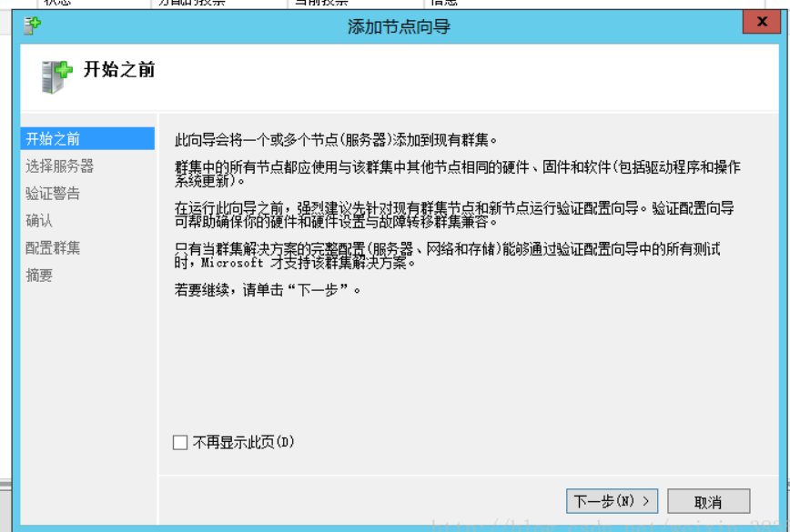
Task: Click the text 此向导会将一个或多个节点
Action: tap(335, 140)
